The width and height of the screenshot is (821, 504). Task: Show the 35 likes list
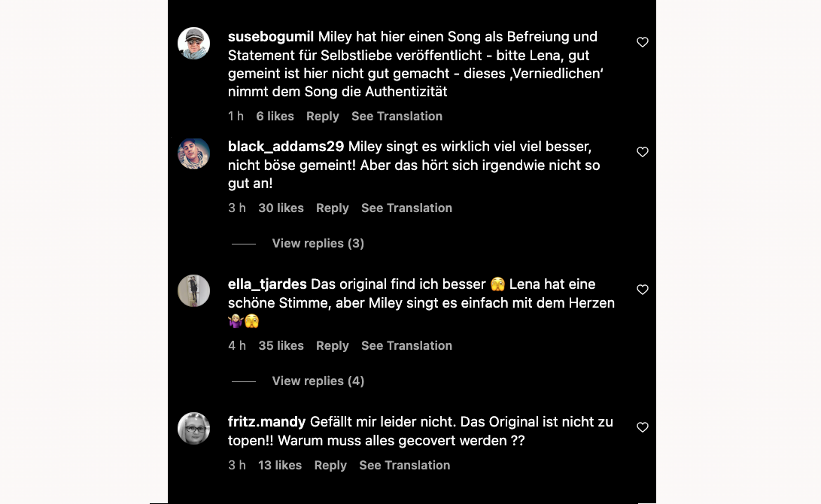coord(281,345)
